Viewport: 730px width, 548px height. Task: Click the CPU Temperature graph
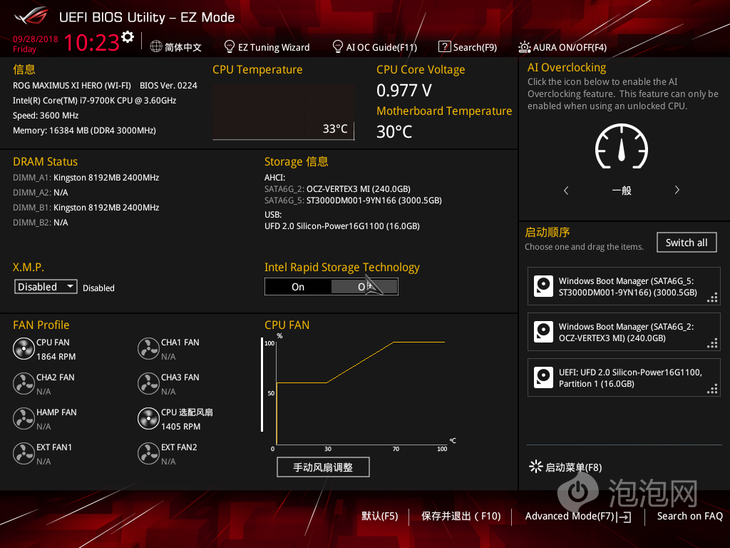point(284,112)
